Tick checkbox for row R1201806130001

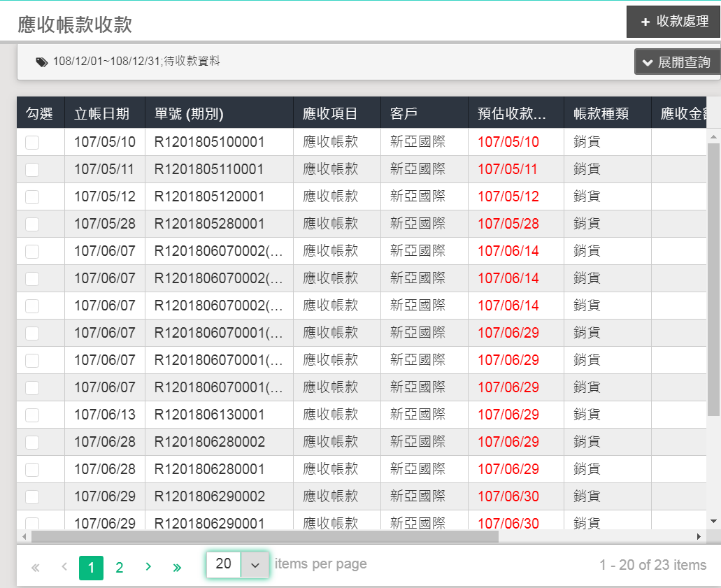point(32,415)
